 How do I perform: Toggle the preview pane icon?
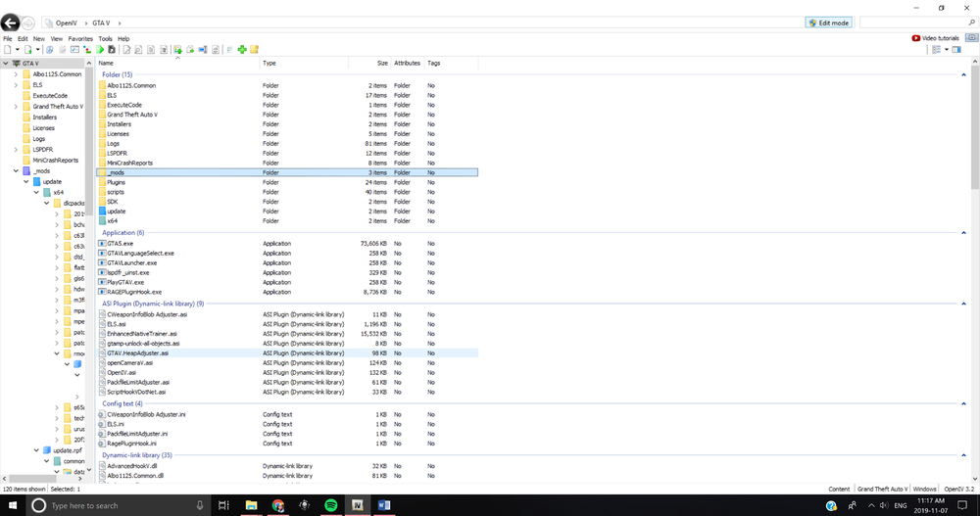(956, 49)
